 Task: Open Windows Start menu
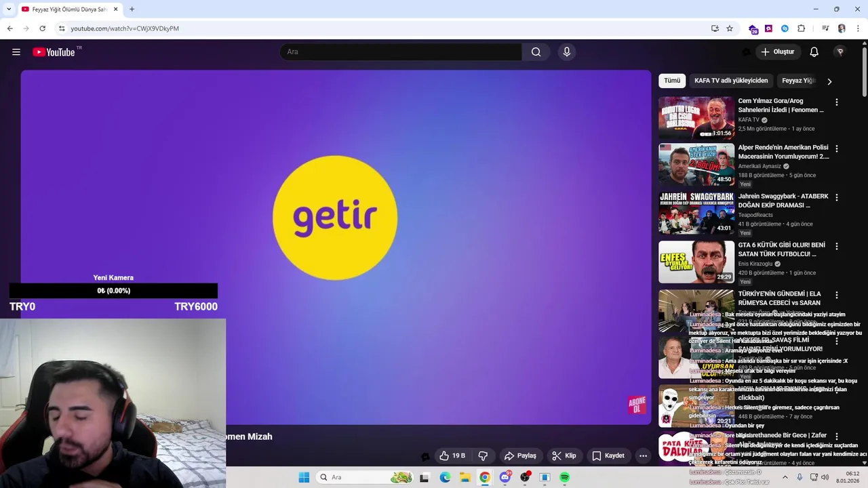[x=304, y=477]
